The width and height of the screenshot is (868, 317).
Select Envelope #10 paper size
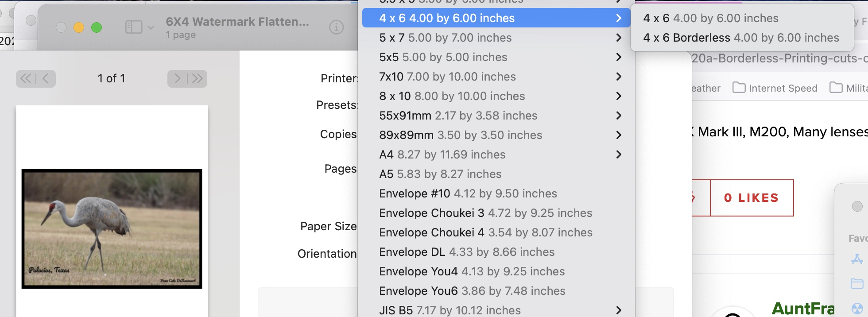coord(468,193)
